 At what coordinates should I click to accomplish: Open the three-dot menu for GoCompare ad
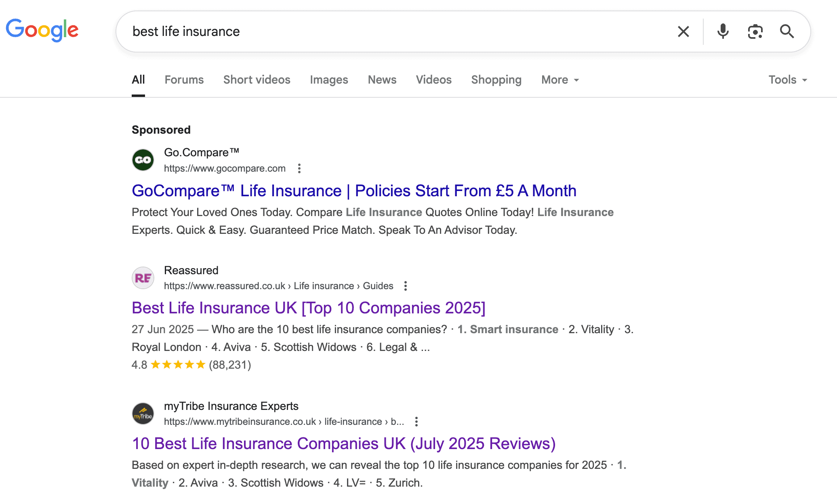(x=299, y=168)
